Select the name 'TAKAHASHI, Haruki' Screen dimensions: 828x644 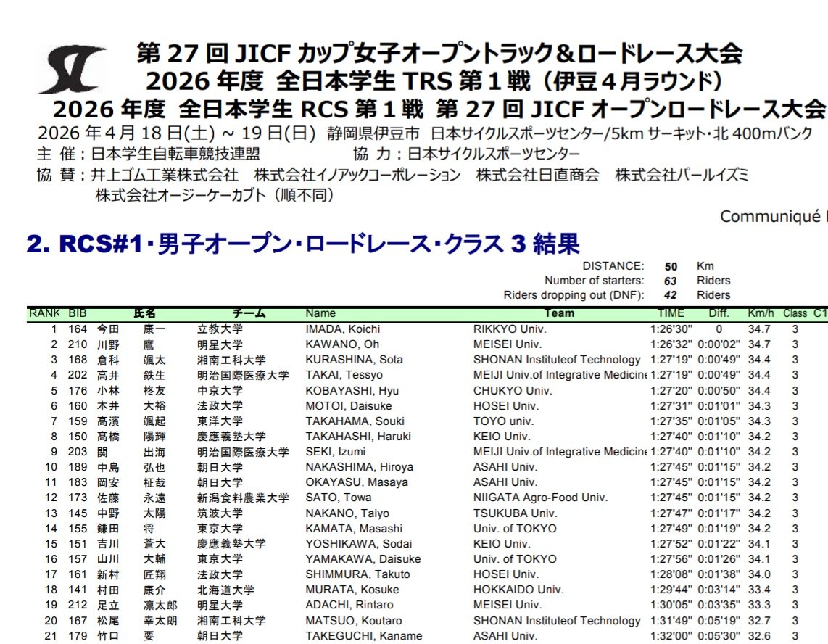pos(358,437)
